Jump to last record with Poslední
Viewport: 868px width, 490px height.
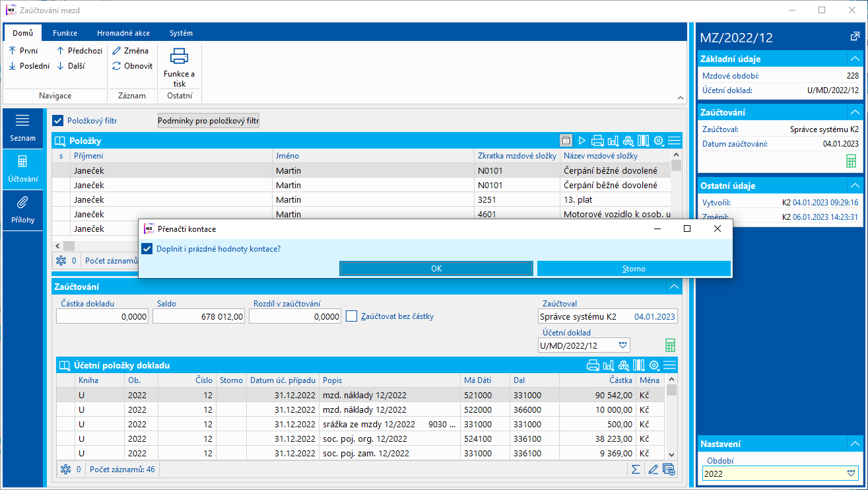coord(29,65)
